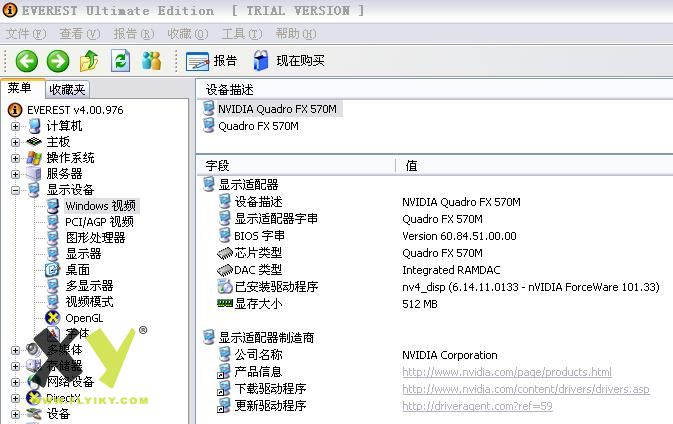This screenshot has width=673, height=424.
Task: Select the 显示器 tree item
Action: pos(83,254)
